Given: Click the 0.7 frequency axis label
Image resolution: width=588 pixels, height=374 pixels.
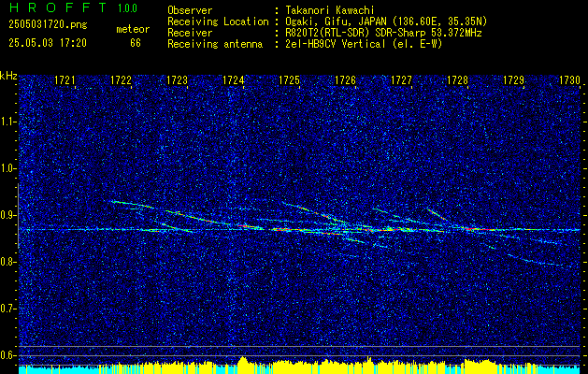Looking at the screenshot, I should tap(7, 309).
